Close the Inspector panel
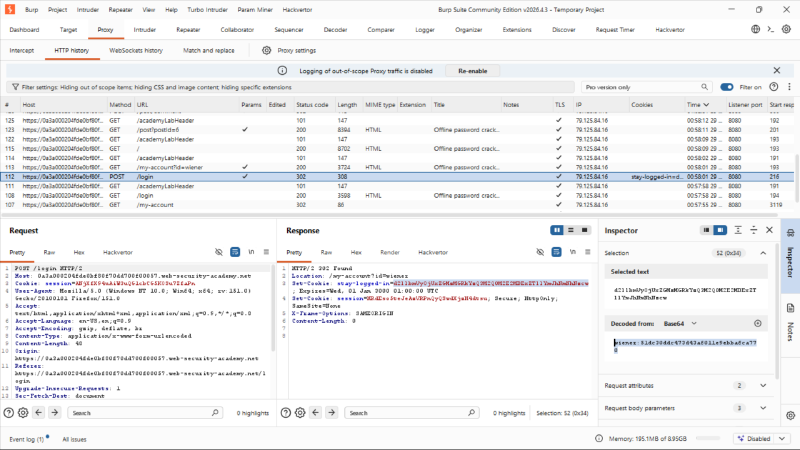This screenshot has height=450, width=800. [x=769, y=230]
